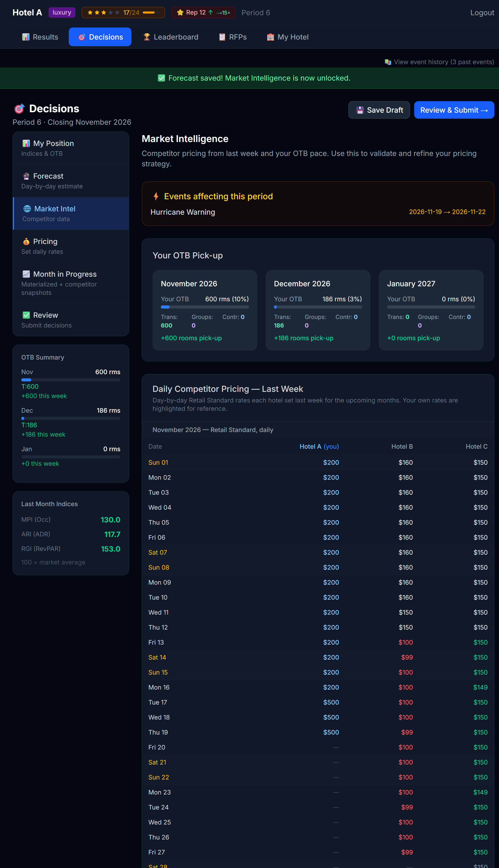Click the Hotel C column header
This screenshot has height=868, width=499.
[476, 447]
